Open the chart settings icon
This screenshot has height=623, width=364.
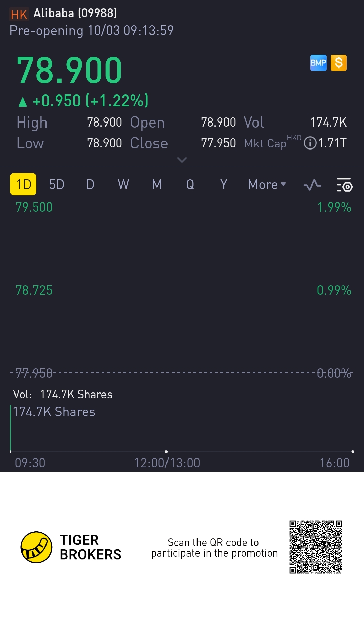344,185
